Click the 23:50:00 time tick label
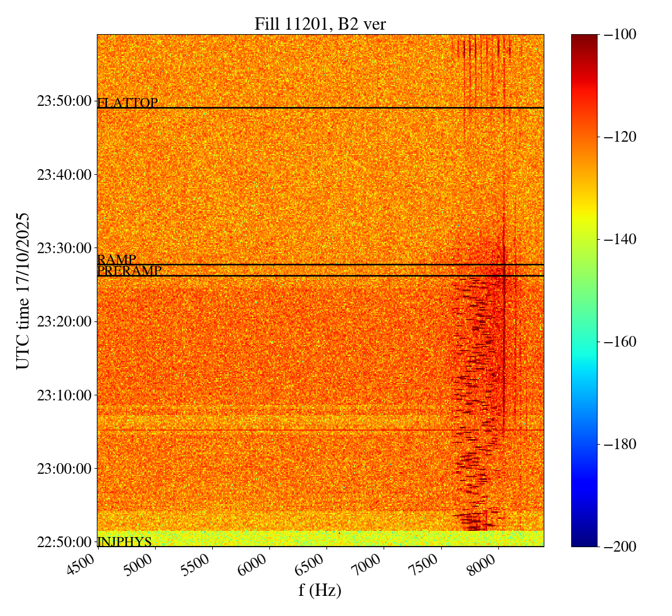This screenshot has width=672, height=616. 63,101
